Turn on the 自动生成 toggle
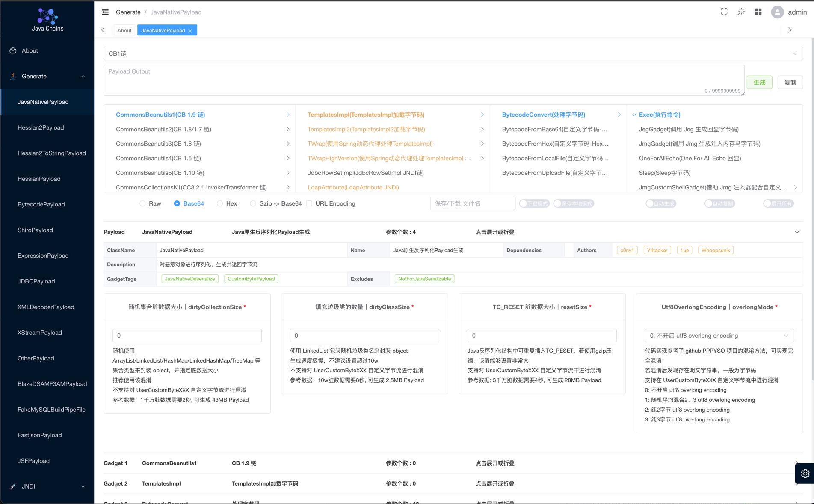This screenshot has height=504, width=814. pyautogui.click(x=661, y=203)
